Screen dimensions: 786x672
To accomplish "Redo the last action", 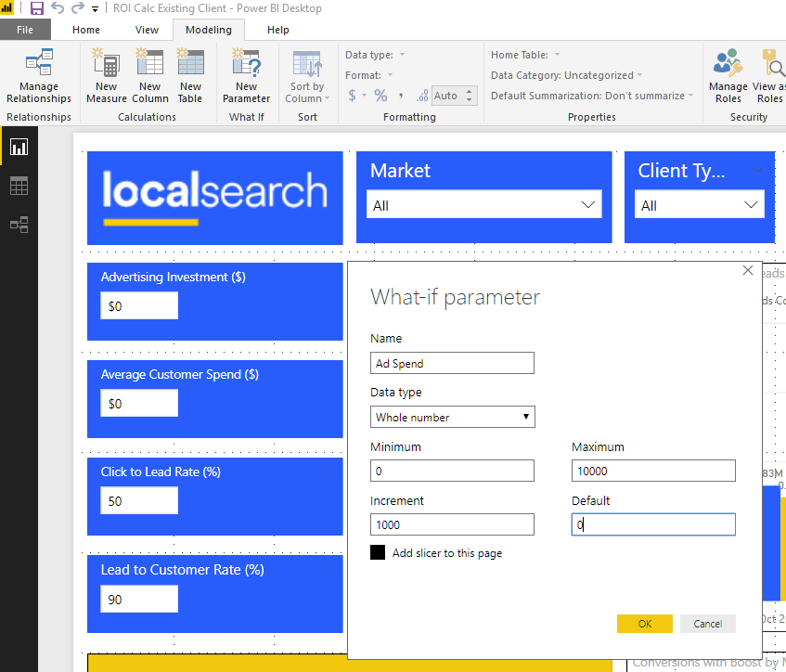I will (78, 8).
